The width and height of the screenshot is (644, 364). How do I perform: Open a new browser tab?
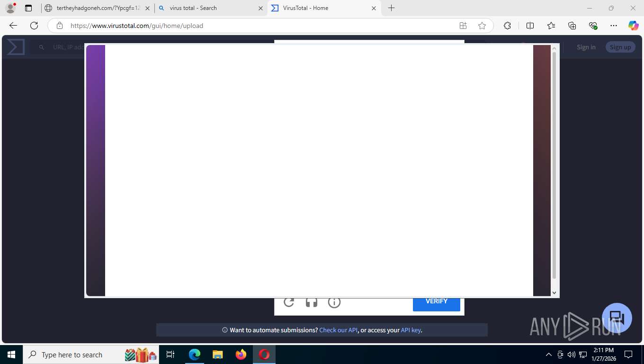click(391, 8)
